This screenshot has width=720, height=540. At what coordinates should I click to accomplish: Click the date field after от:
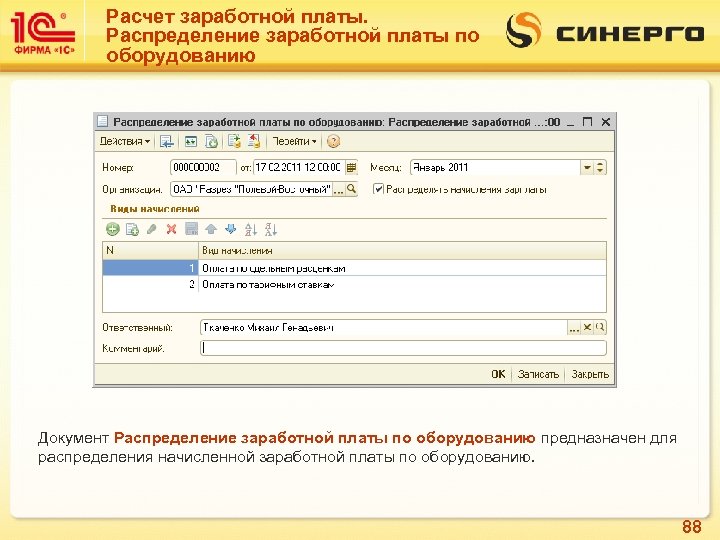(299, 168)
